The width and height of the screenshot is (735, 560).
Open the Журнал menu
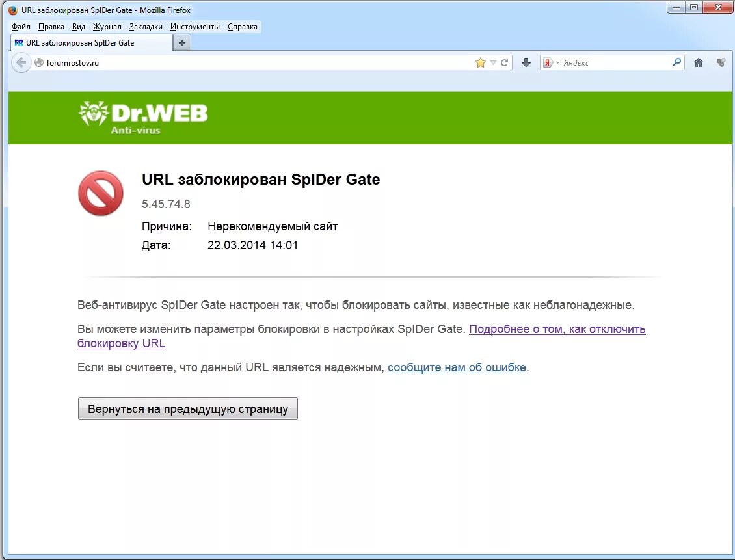107,27
